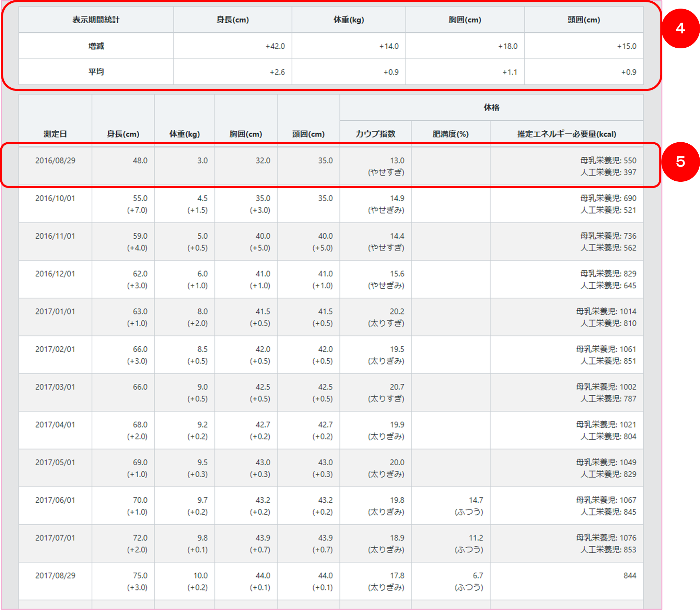
Task: Click the 平均 row label
Action: tap(96, 72)
